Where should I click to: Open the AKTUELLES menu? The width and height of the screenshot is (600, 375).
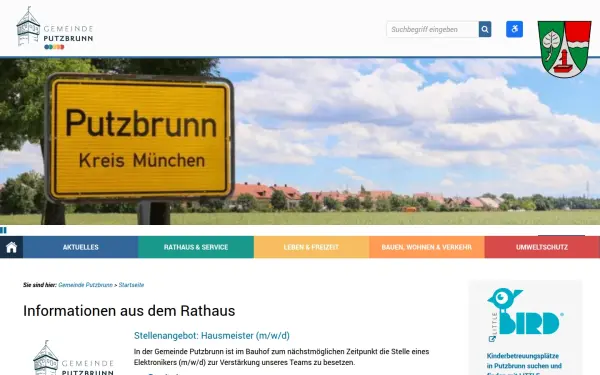click(x=80, y=247)
